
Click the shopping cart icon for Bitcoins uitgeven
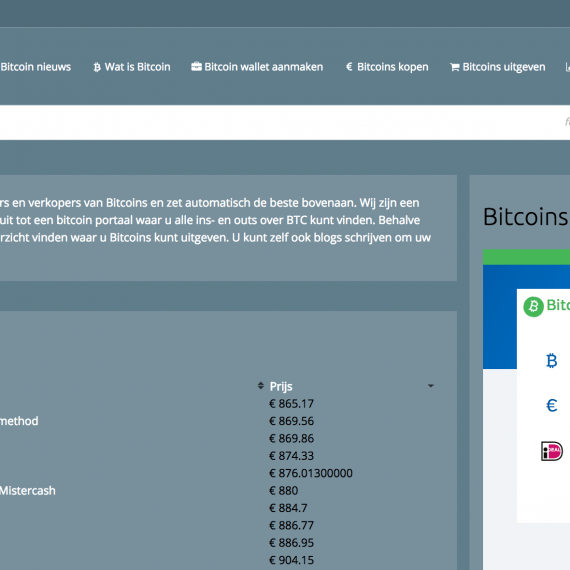(x=455, y=67)
